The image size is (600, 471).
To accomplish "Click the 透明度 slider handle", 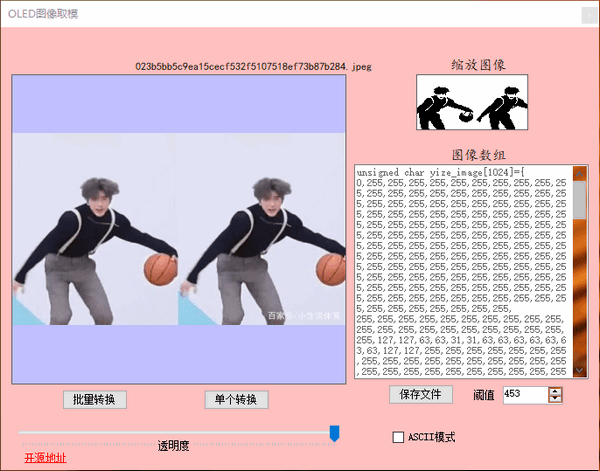I will tap(335, 432).
